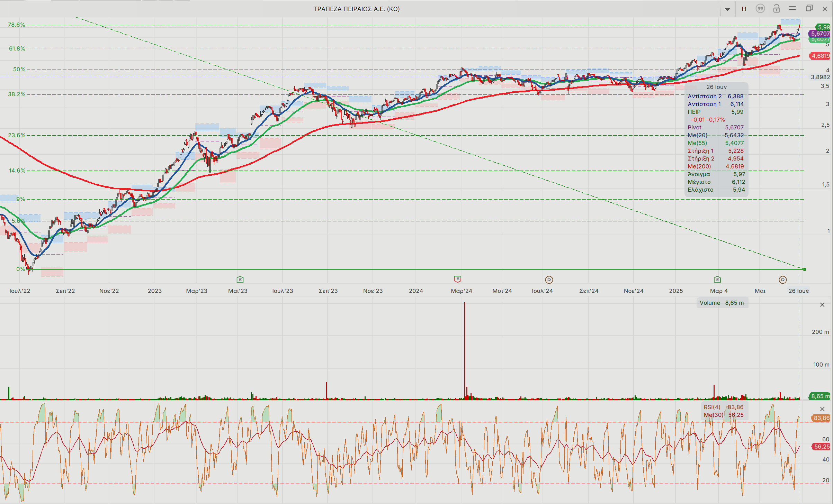Click the 23.6% Fibonacci level label
Screen dimensions: 833x504
tap(17, 135)
